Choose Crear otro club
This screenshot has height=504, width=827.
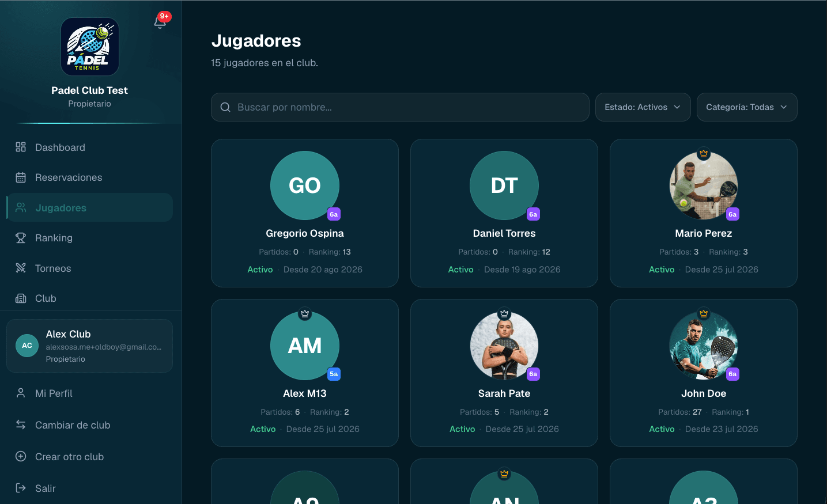89,457
